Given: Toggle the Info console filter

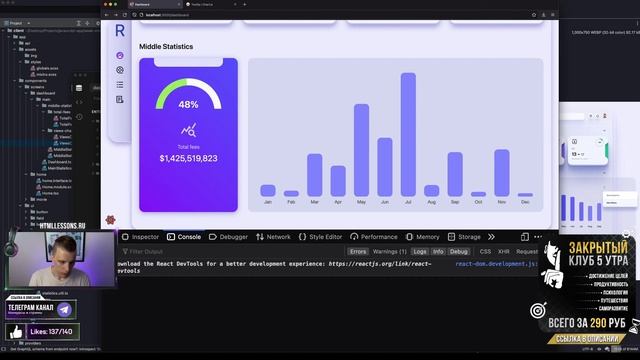Looking at the screenshot, I should pos(438,251).
